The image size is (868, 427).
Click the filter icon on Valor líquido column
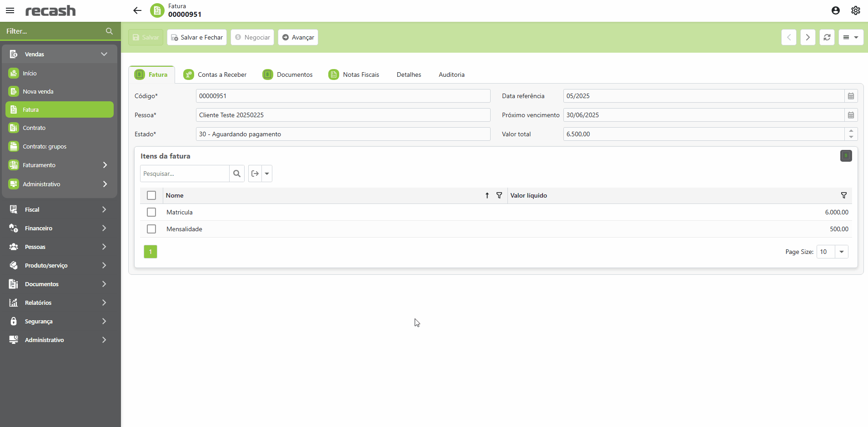pyautogui.click(x=843, y=195)
